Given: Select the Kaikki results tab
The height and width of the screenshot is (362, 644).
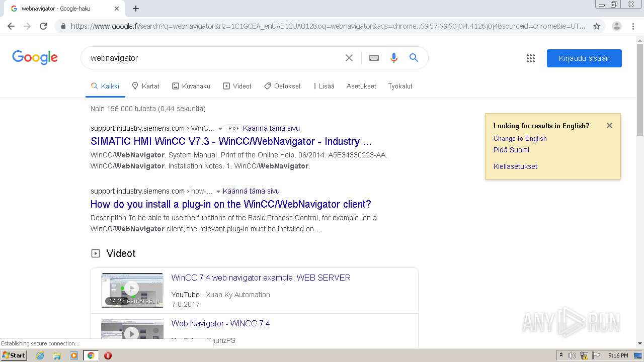Looking at the screenshot, I should tap(105, 86).
